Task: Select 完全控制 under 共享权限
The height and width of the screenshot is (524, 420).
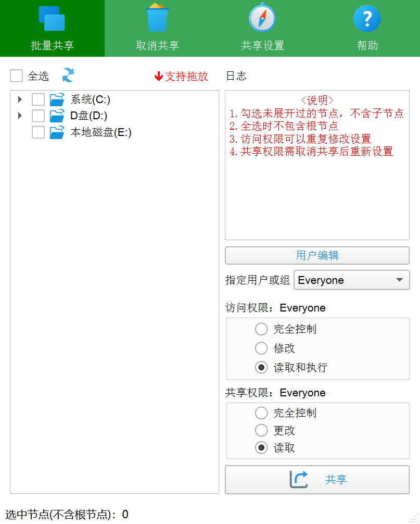Action: [261, 413]
